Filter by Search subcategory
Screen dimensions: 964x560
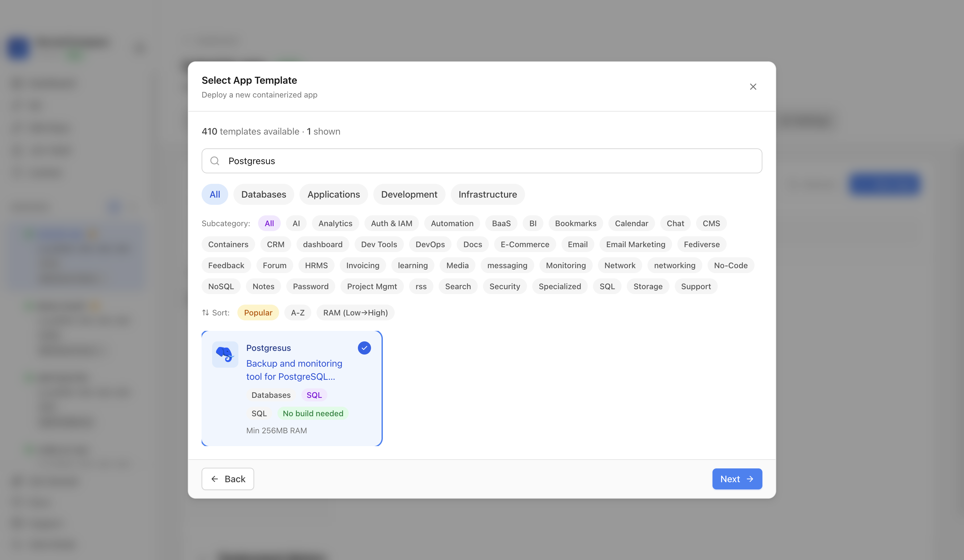pyautogui.click(x=458, y=287)
